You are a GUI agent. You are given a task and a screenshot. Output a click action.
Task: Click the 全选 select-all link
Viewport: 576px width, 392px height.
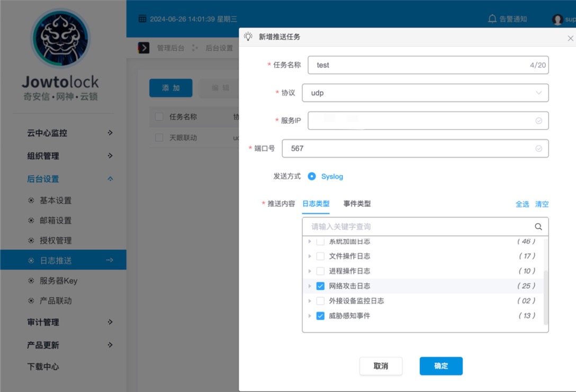(x=522, y=204)
